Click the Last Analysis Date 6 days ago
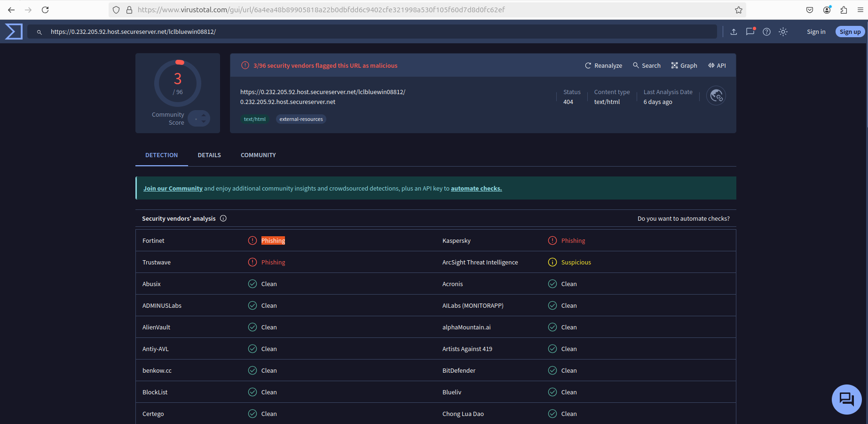This screenshot has height=424, width=868. coord(658,102)
